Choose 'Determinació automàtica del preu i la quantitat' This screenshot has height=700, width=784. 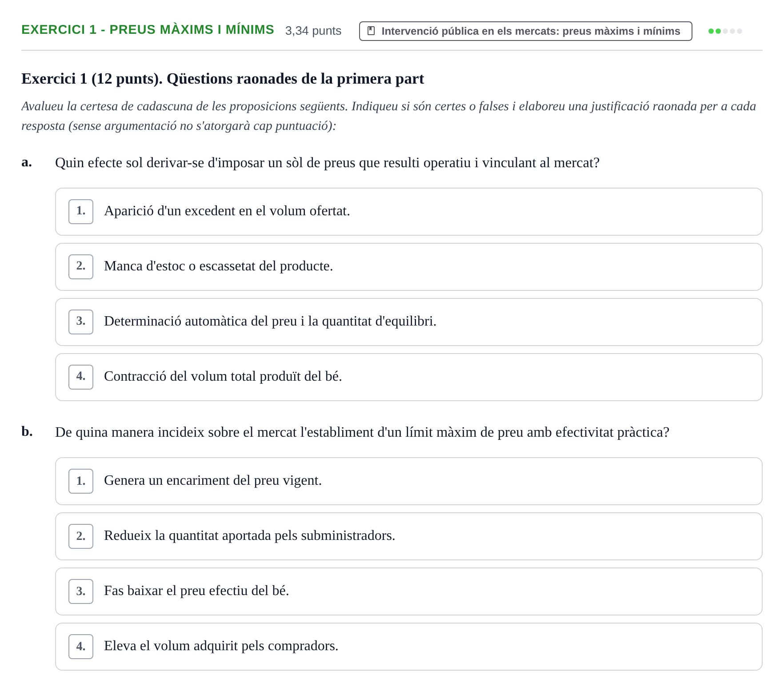[x=408, y=322]
